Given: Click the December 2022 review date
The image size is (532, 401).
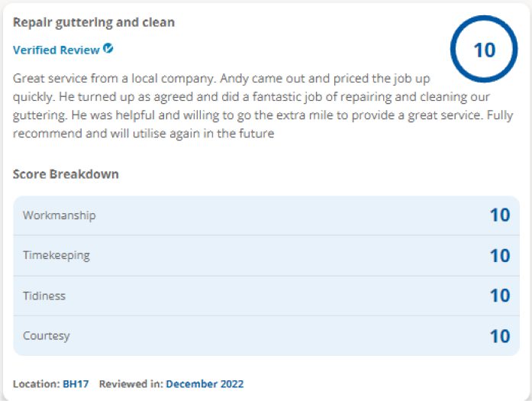Looking at the screenshot, I should (x=205, y=384).
